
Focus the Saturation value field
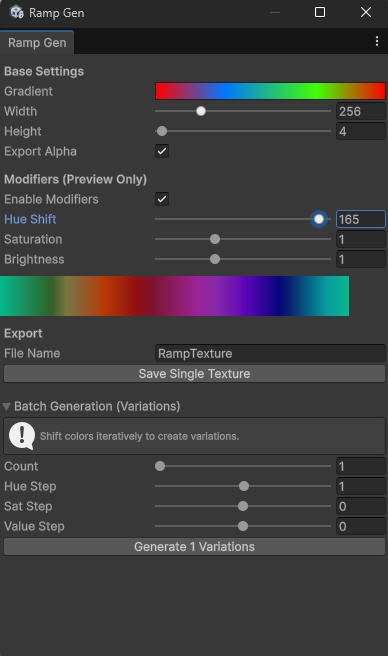tap(360, 239)
